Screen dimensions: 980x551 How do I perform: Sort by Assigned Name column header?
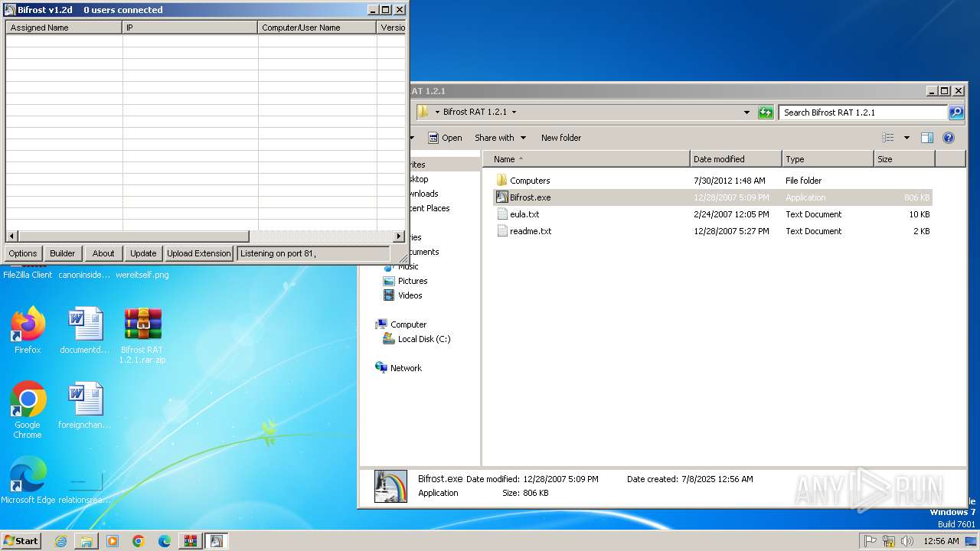[64, 28]
